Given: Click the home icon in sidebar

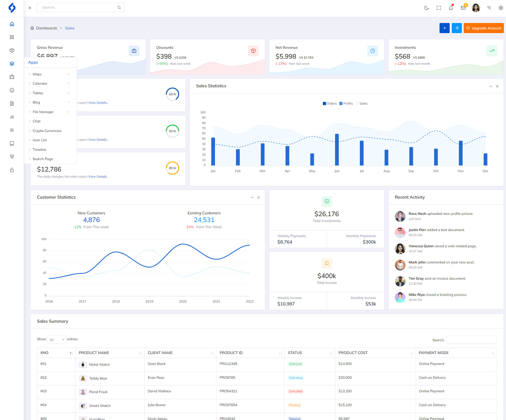Looking at the screenshot, I should point(12,24).
